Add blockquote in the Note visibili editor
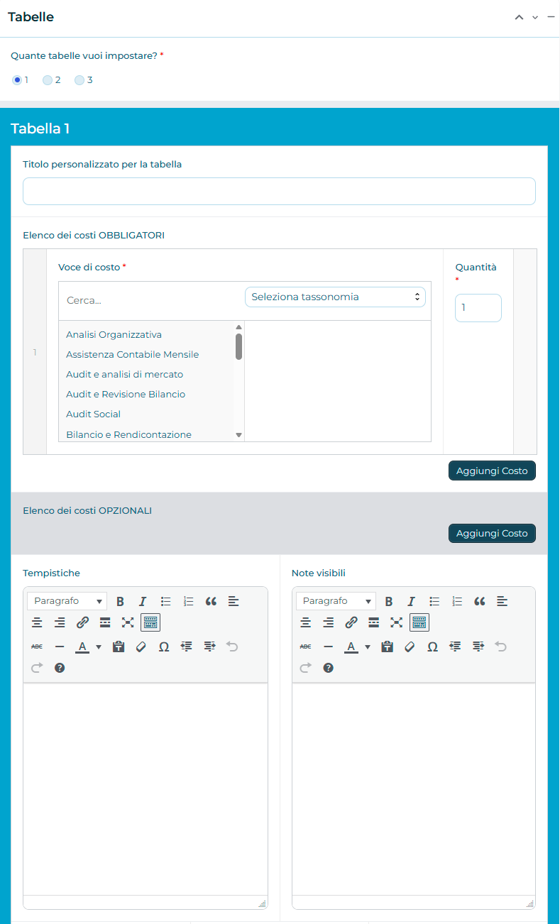The height and width of the screenshot is (924, 560). [480, 601]
